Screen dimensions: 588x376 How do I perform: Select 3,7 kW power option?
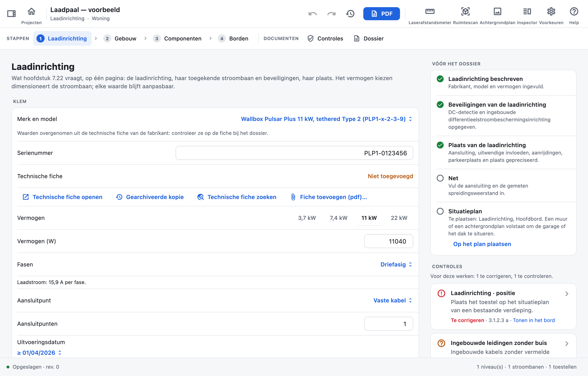(x=307, y=218)
